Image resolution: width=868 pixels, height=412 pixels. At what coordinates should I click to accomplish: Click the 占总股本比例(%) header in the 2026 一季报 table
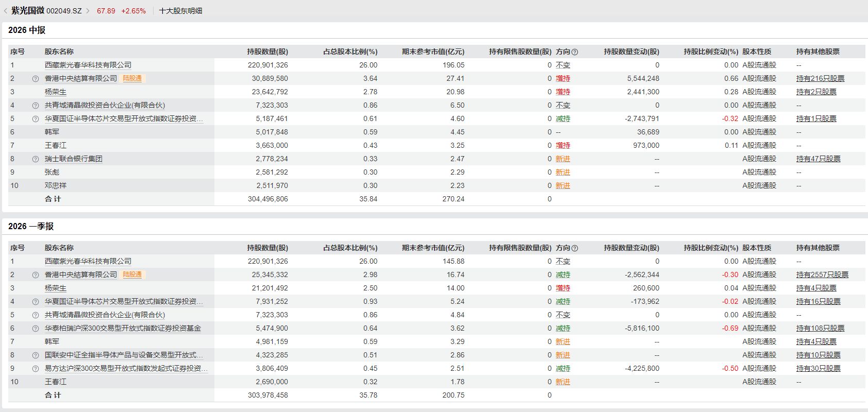point(350,248)
